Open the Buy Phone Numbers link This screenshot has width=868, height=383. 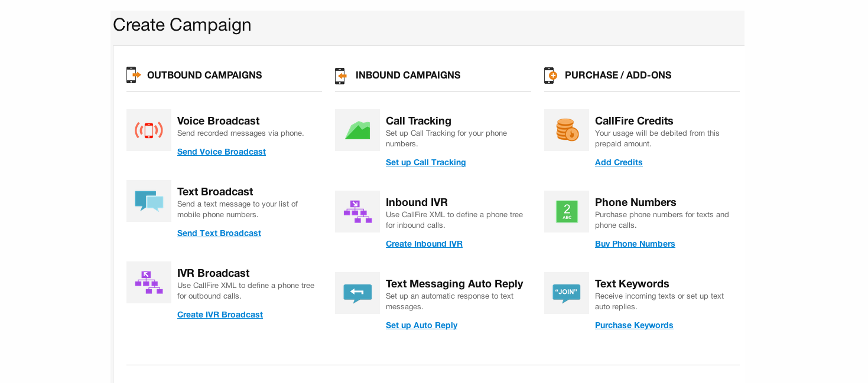coord(635,244)
